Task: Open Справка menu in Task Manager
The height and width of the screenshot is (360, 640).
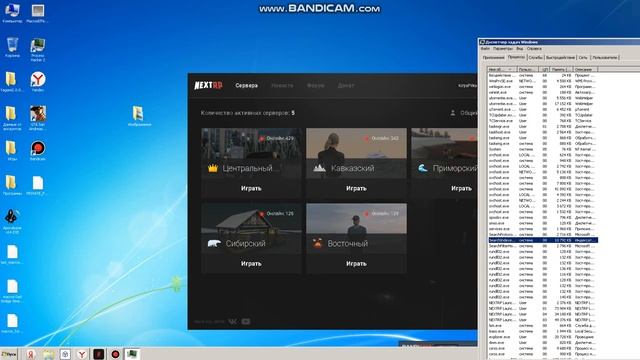Action: tap(534, 49)
